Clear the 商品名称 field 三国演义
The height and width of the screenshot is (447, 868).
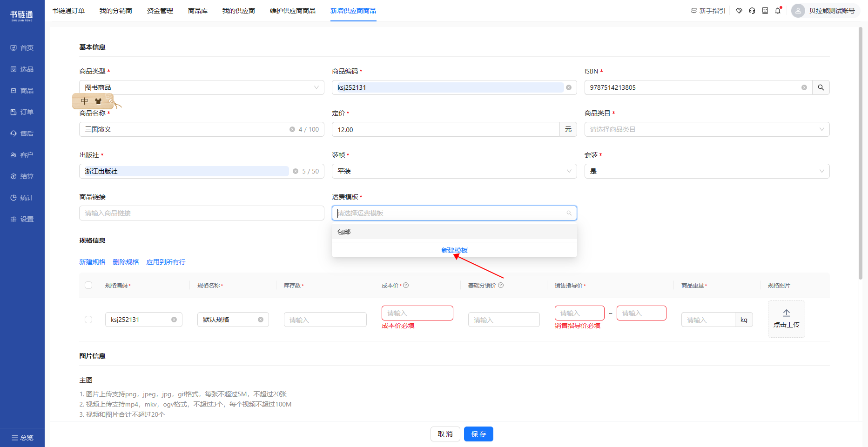click(292, 129)
